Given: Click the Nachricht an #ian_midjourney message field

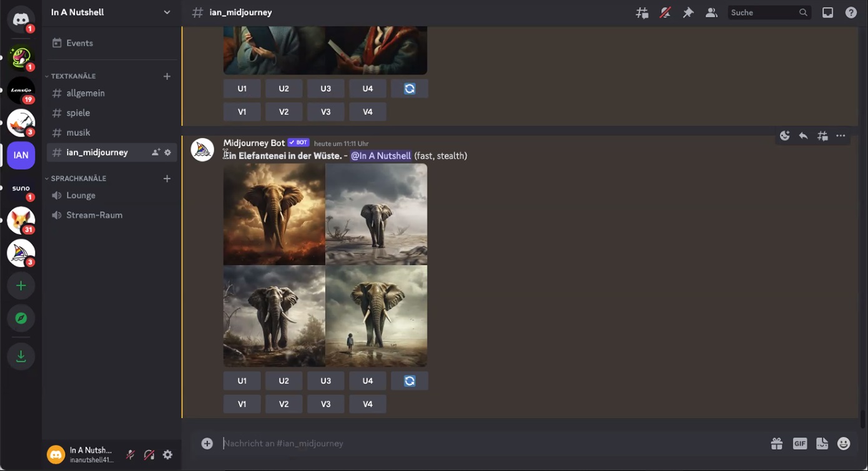Looking at the screenshot, I should pos(487,444).
